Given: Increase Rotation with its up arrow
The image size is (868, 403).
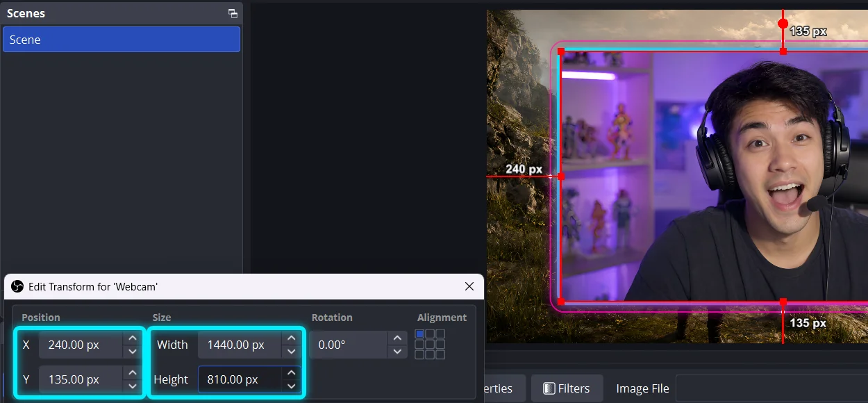Looking at the screenshot, I should coord(397,338).
